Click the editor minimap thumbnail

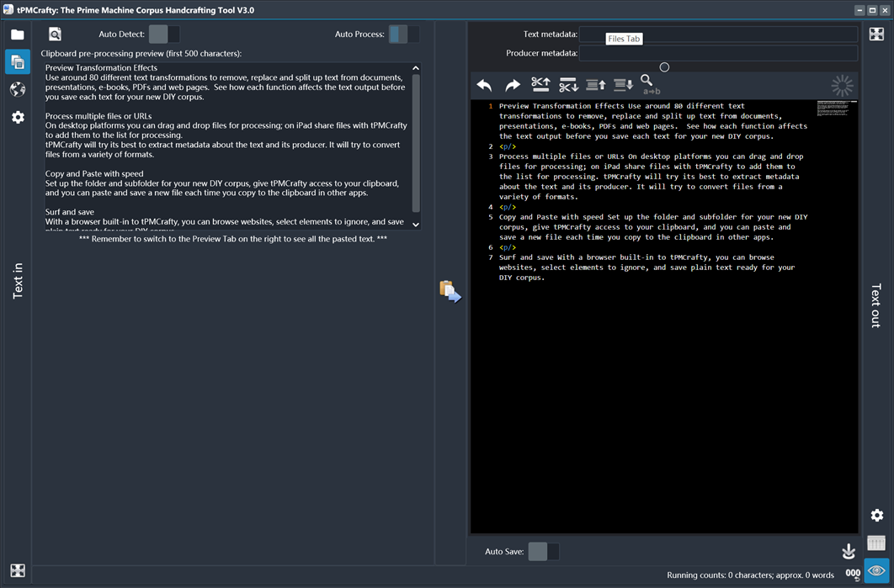pyautogui.click(x=837, y=109)
